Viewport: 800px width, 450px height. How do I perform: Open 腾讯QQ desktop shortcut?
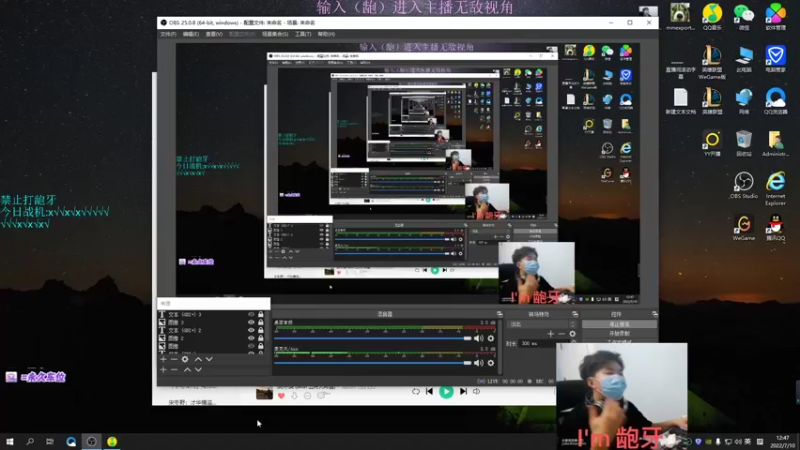coord(775,228)
